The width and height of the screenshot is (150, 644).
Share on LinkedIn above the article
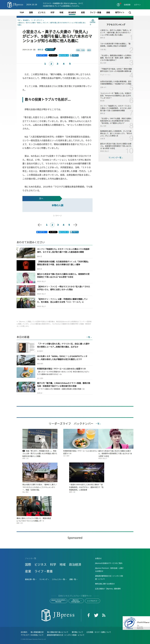point(74,55)
